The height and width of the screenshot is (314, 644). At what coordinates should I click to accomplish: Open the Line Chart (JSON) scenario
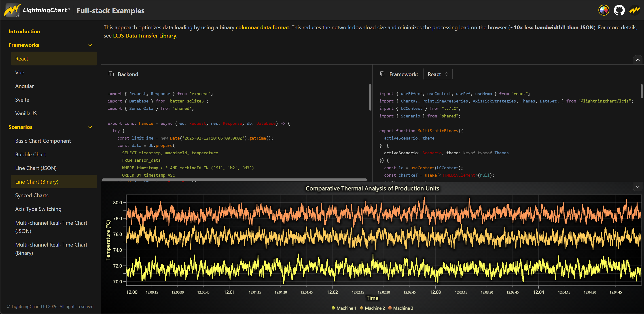tap(54, 168)
